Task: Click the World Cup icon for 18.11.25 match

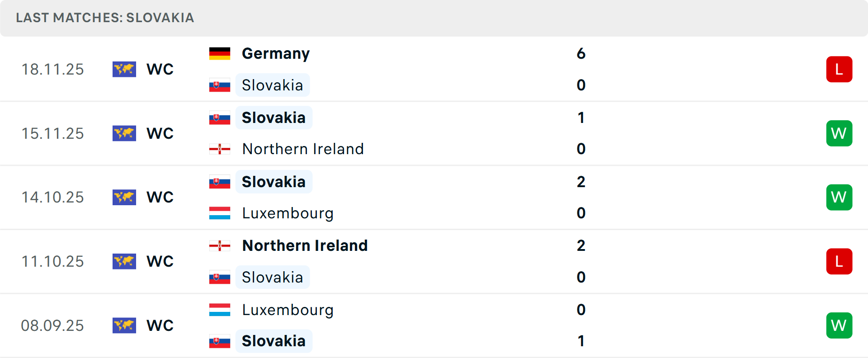Action: (x=124, y=69)
